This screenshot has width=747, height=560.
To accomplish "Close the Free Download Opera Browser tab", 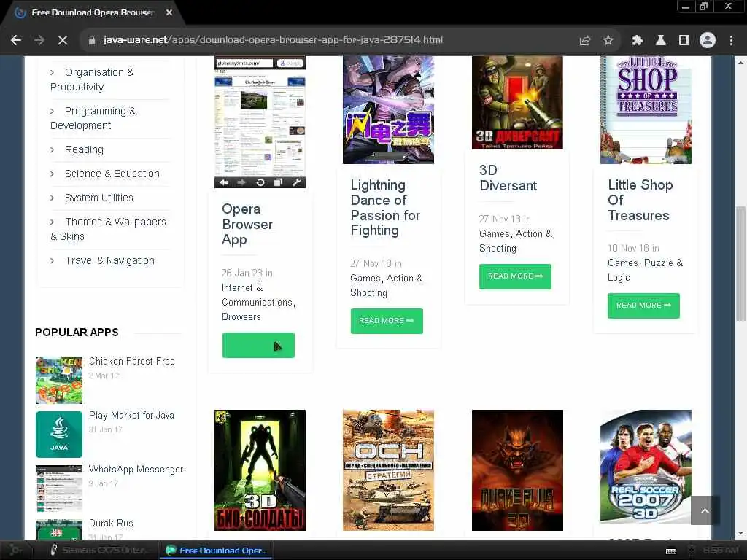I will coord(169,13).
